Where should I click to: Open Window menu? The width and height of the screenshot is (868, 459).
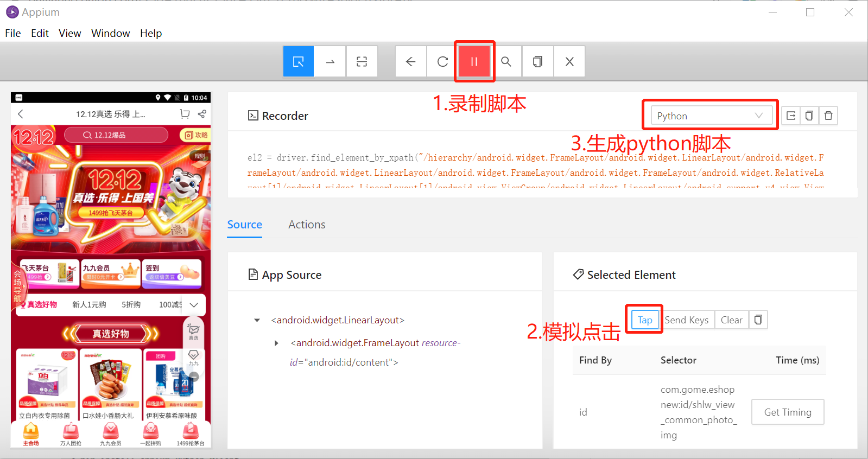click(111, 33)
